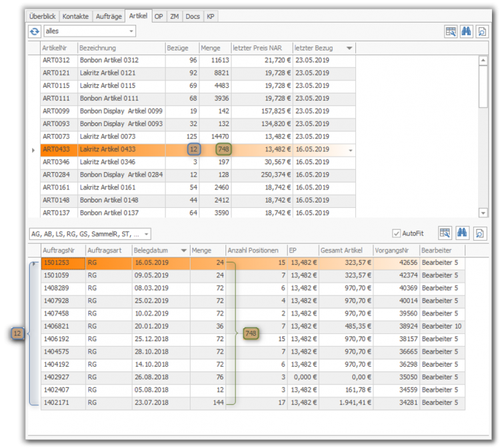Open the upper grid filter/search table icon
The image size is (500, 448).
click(x=451, y=31)
